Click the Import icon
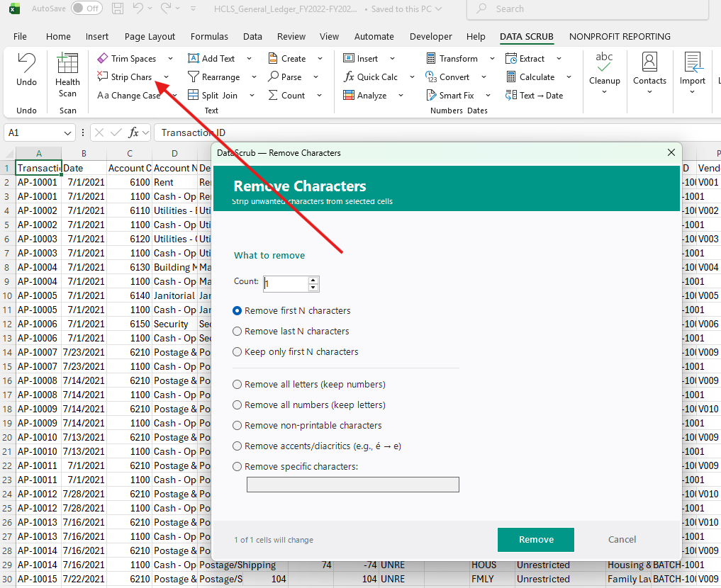 (692, 64)
